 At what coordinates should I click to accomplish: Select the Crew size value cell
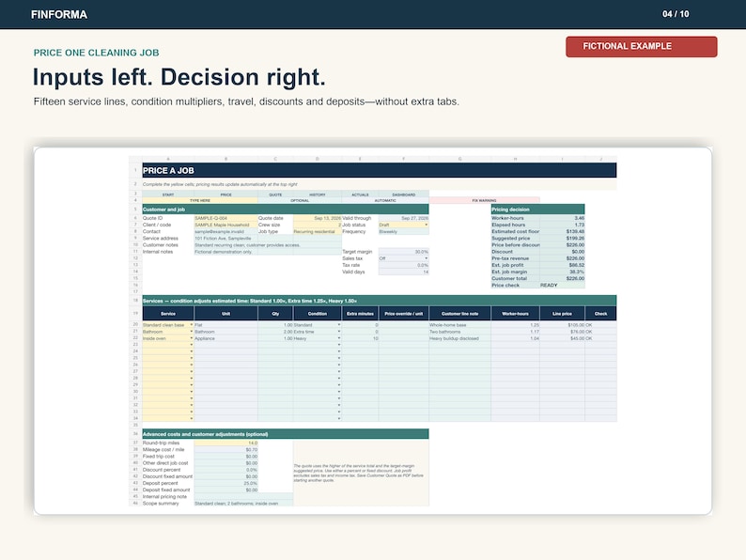[318, 225]
